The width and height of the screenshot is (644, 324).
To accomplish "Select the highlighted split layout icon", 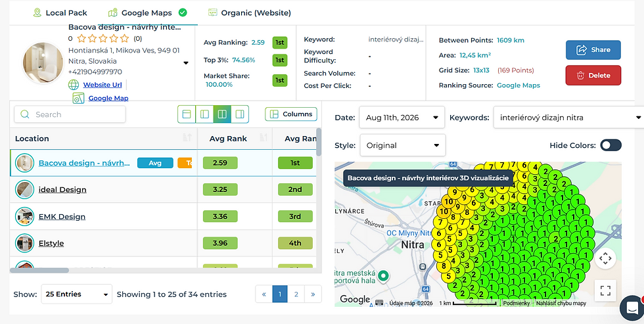I will click(x=222, y=114).
